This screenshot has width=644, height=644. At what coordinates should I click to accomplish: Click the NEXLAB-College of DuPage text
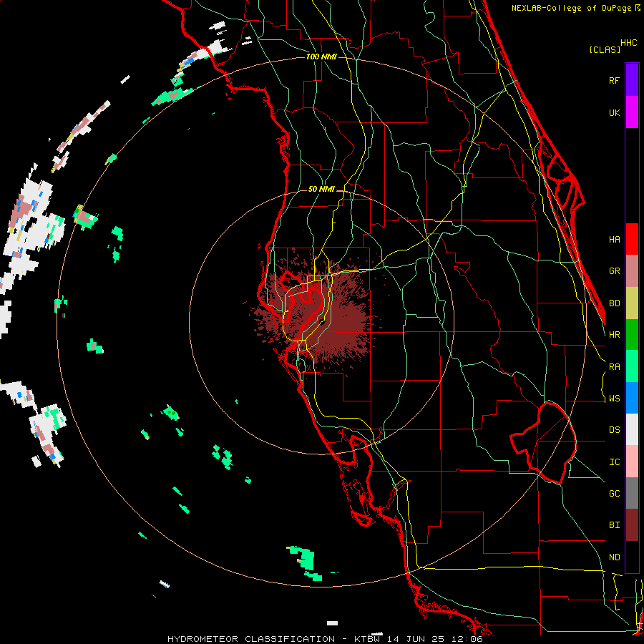pyautogui.click(x=572, y=8)
